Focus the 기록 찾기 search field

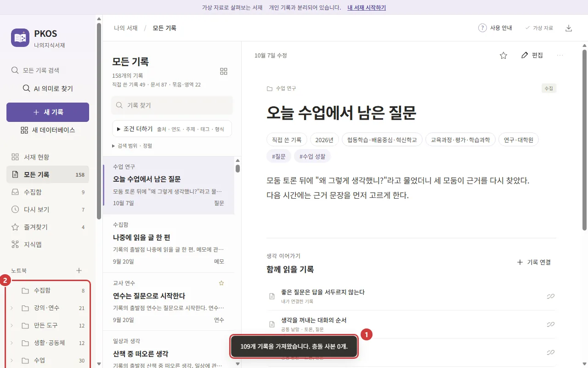click(x=172, y=105)
